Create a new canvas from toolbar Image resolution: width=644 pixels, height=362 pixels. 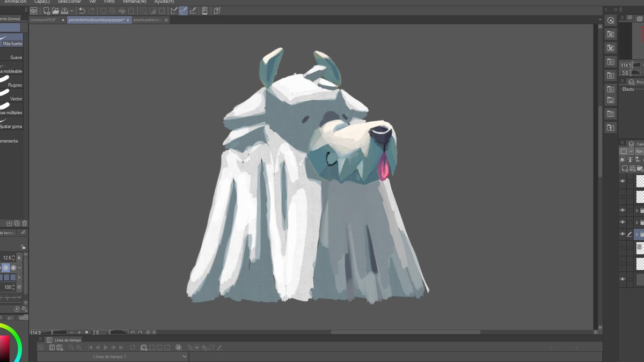47,10
